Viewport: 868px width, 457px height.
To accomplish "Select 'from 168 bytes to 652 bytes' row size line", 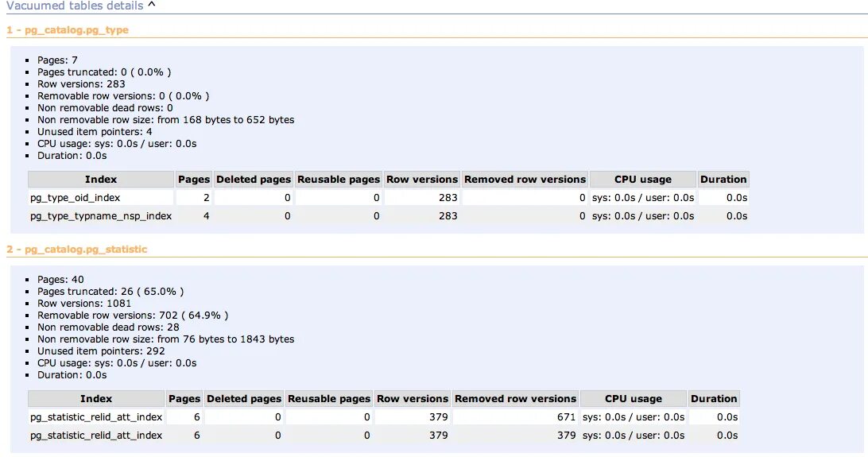I will click(166, 119).
